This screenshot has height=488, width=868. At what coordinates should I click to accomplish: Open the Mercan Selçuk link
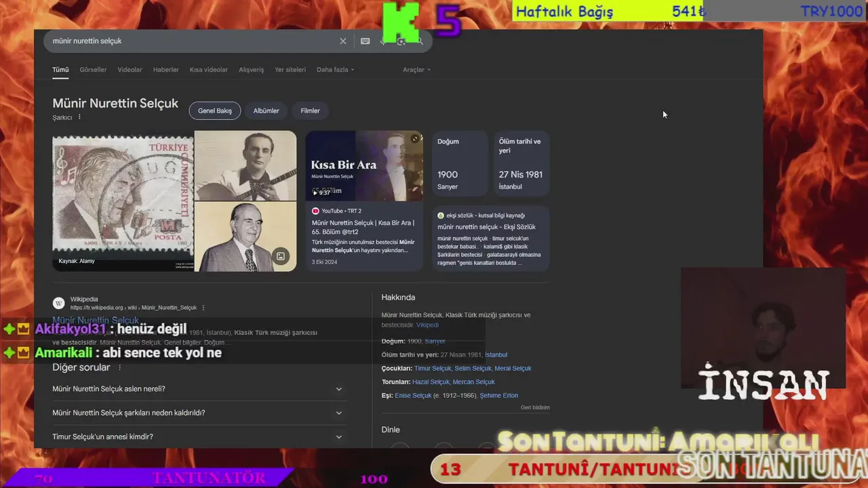pyautogui.click(x=474, y=382)
